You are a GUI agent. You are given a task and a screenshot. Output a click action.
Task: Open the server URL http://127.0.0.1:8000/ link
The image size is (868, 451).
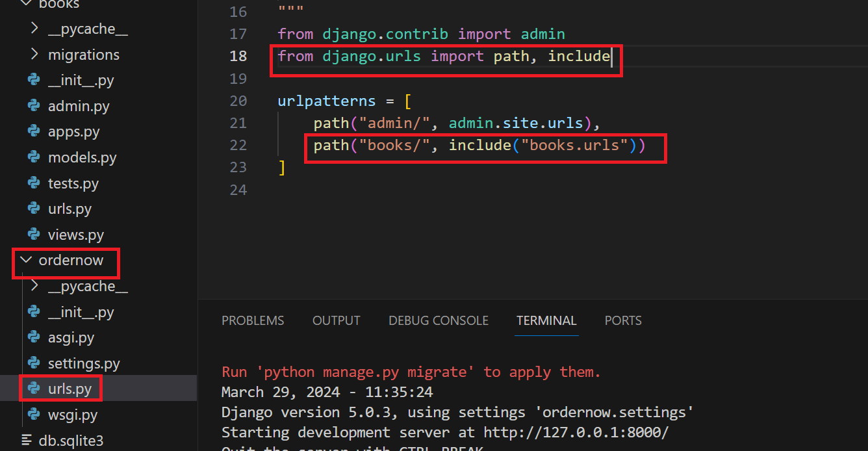point(575,432)
